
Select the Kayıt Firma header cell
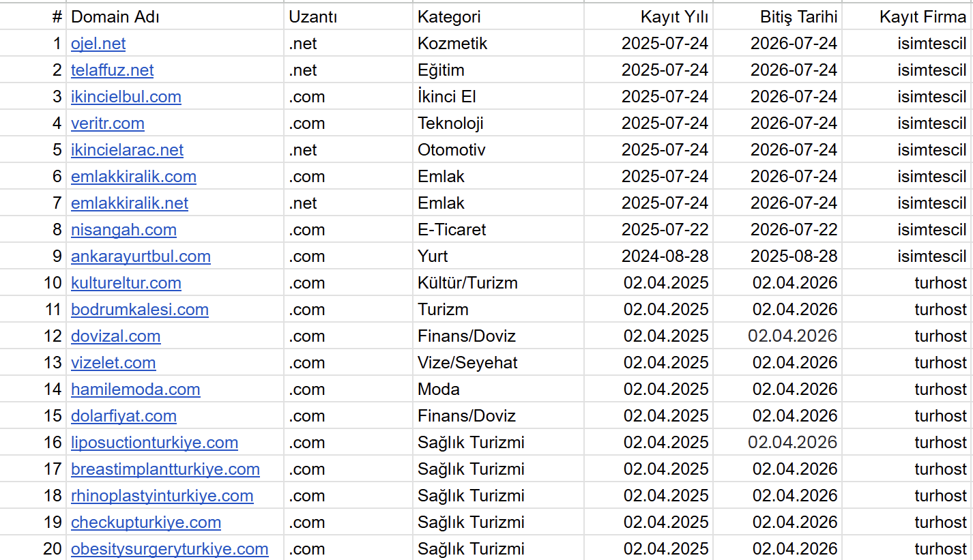coord(907,17)
